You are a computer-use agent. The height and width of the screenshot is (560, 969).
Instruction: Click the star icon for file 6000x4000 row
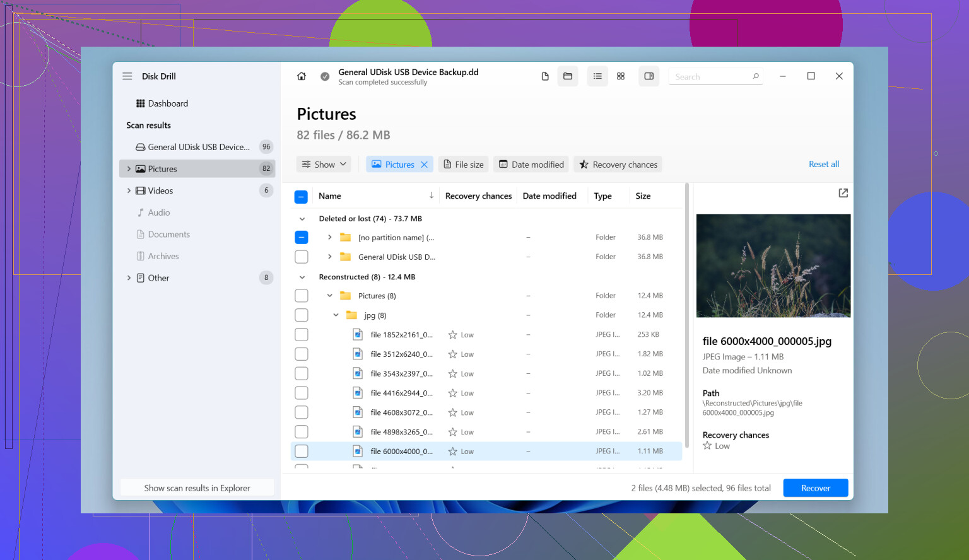(452, 452)
